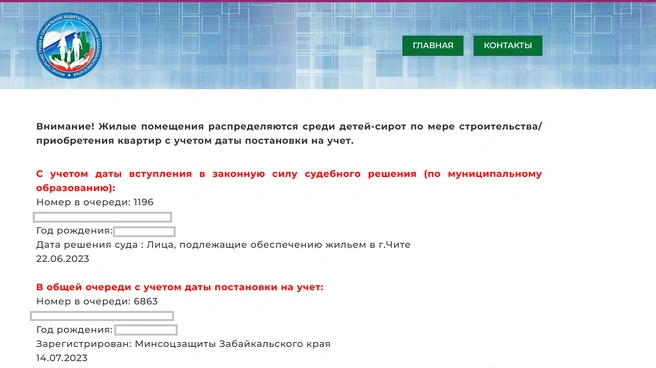Click the red heading 'С учетом даты вступления в законную силу'
The height and width of the screenshot is (368, 656).
(x=289, y=181)
